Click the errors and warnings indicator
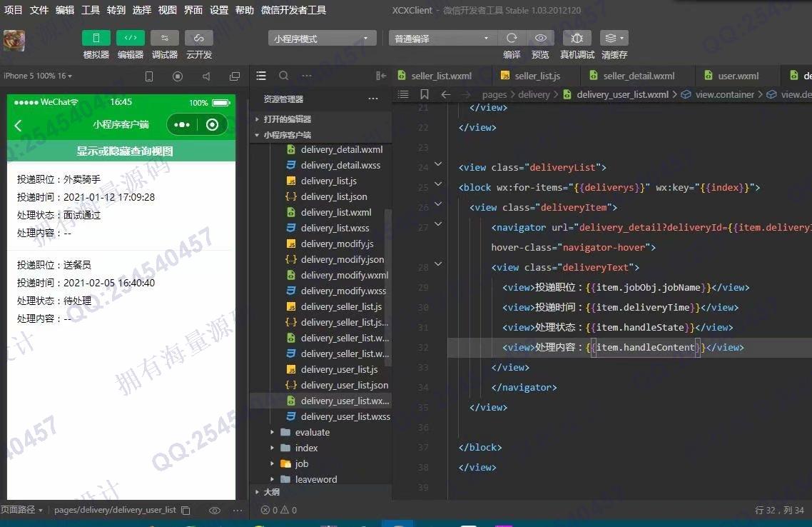This screenshot has height=527, width=812. (x=278, y=510)
